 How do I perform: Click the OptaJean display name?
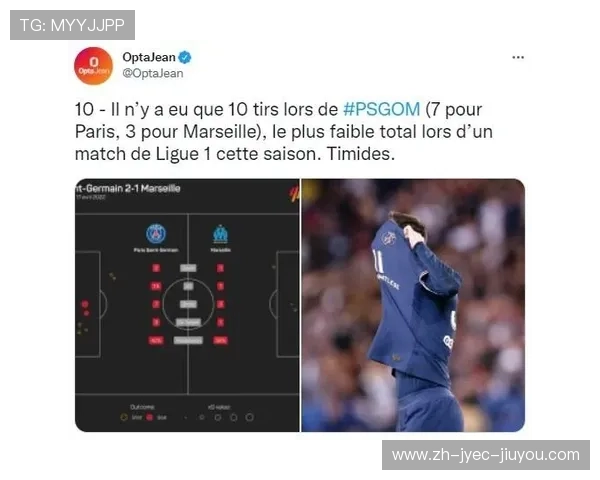149,57
